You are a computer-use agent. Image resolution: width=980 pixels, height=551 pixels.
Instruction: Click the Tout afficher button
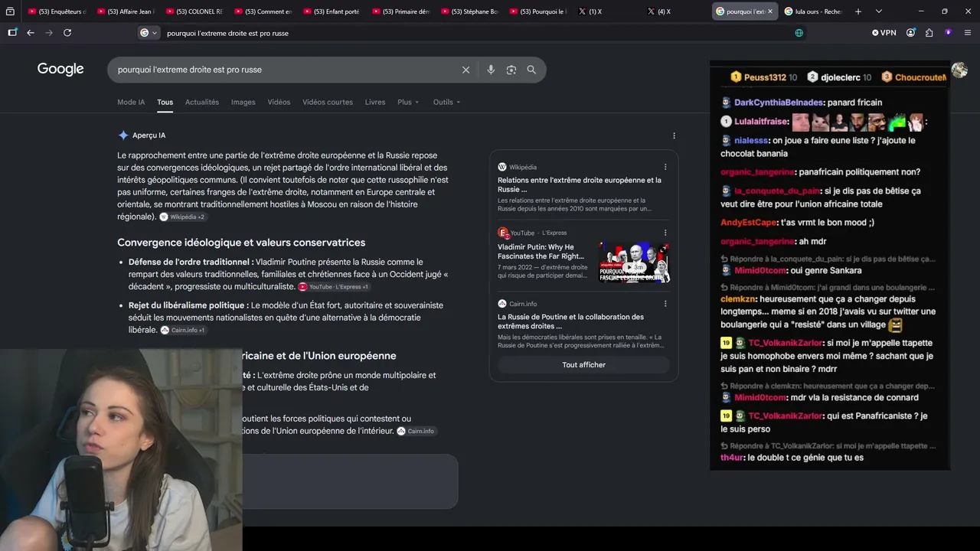583,365
